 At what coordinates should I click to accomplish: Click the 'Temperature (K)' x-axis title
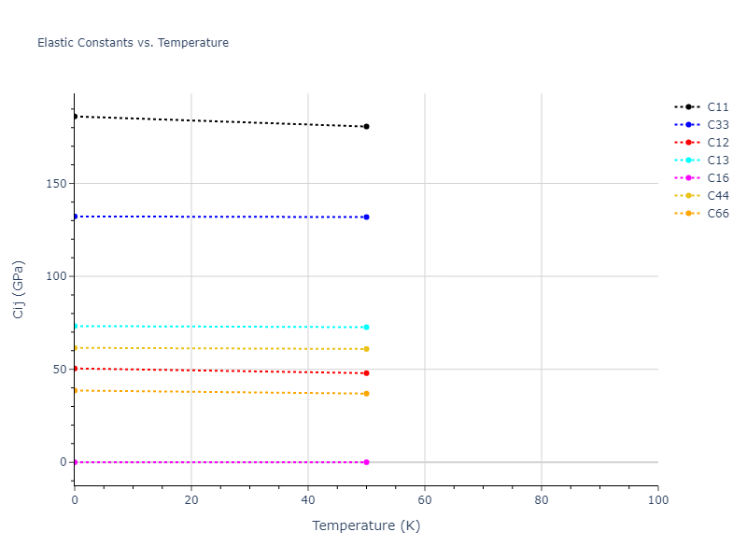click(366, 525)
